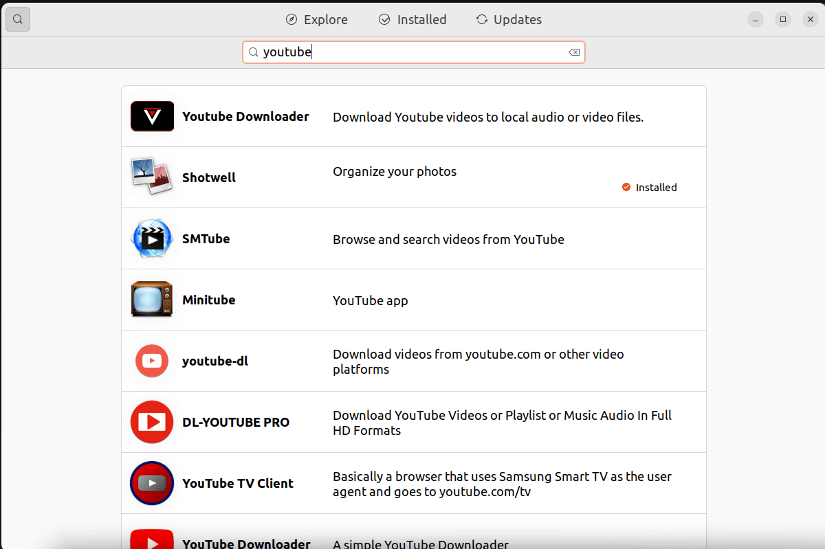Click the SMTube clapperboard icon
Screen dimensions: 825x549
(x=152, y=238)
